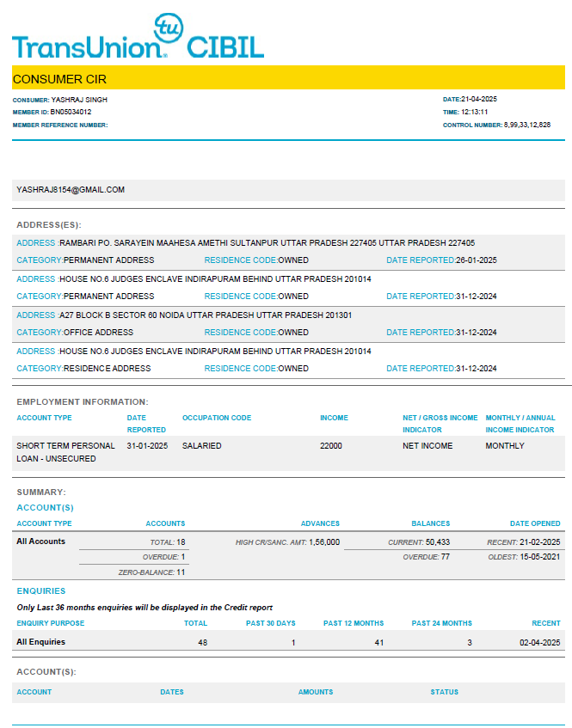Click the RAMBARI PO. SARAYEIN address line
Viewport: 572px width, 728px height.
[267, 243]
